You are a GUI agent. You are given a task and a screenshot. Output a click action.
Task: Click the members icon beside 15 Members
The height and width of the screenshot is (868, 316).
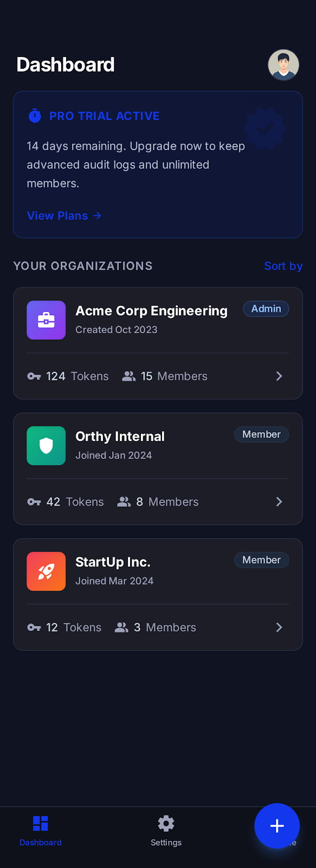(128, 376)
